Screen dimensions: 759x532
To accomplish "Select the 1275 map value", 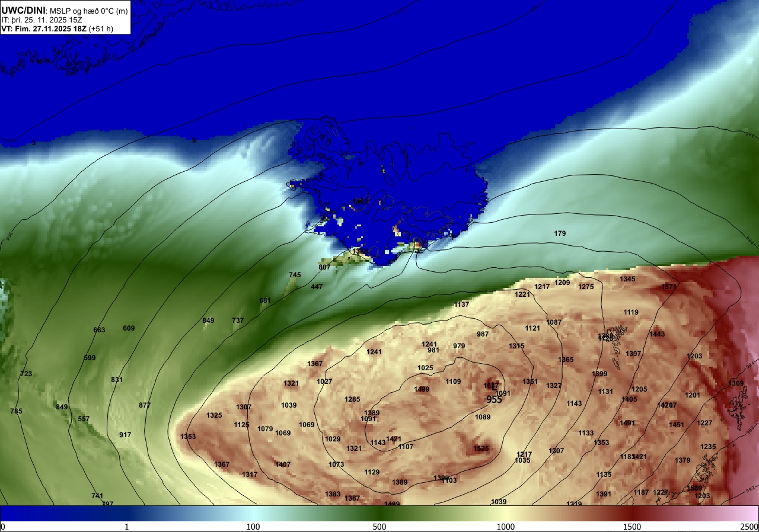I will 586,287.
